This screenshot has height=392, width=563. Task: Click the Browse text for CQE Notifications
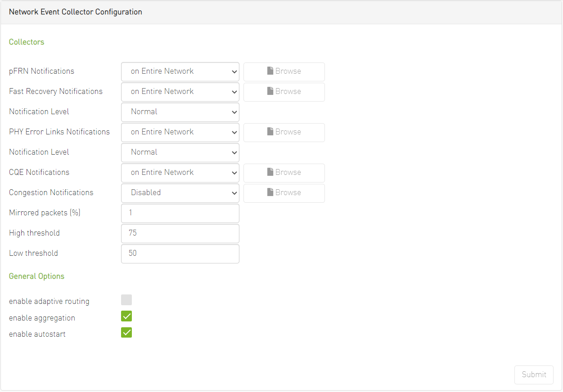pyautogui.click(x=288, y=172)
